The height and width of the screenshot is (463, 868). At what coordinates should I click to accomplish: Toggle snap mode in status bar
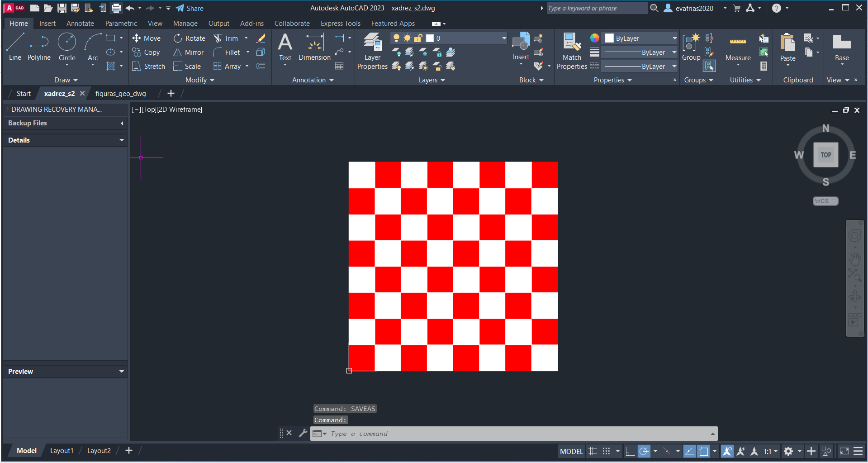606,451
